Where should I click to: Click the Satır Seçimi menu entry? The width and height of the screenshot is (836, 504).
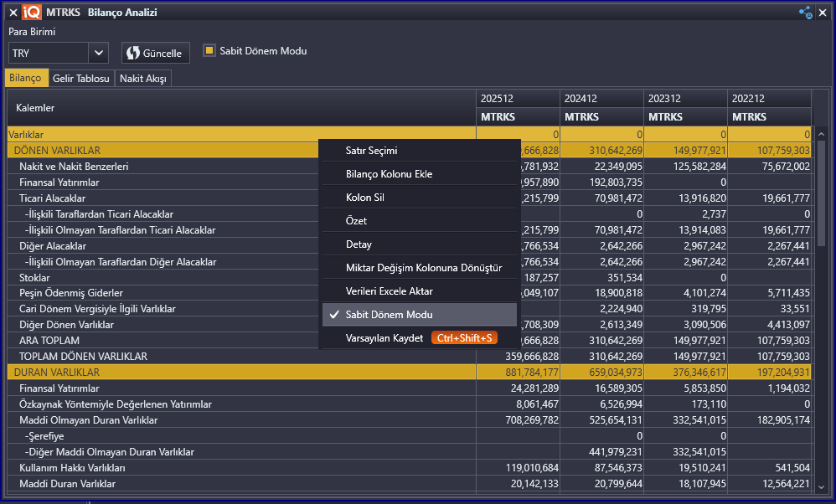tap(371, 151)
